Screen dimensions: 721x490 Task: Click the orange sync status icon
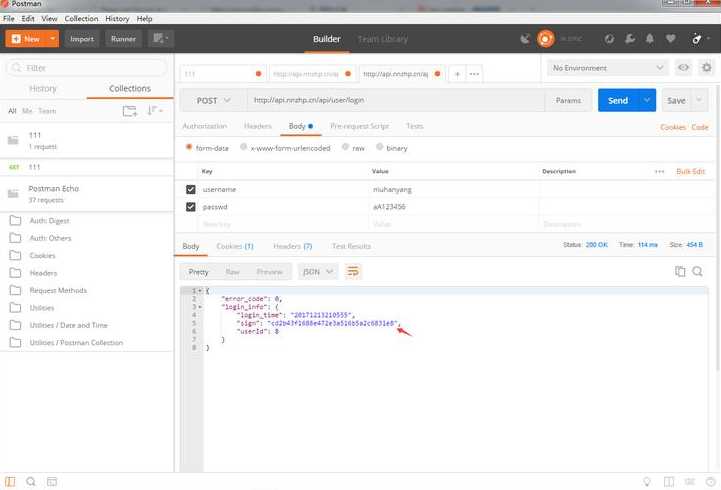coord(545,39)
